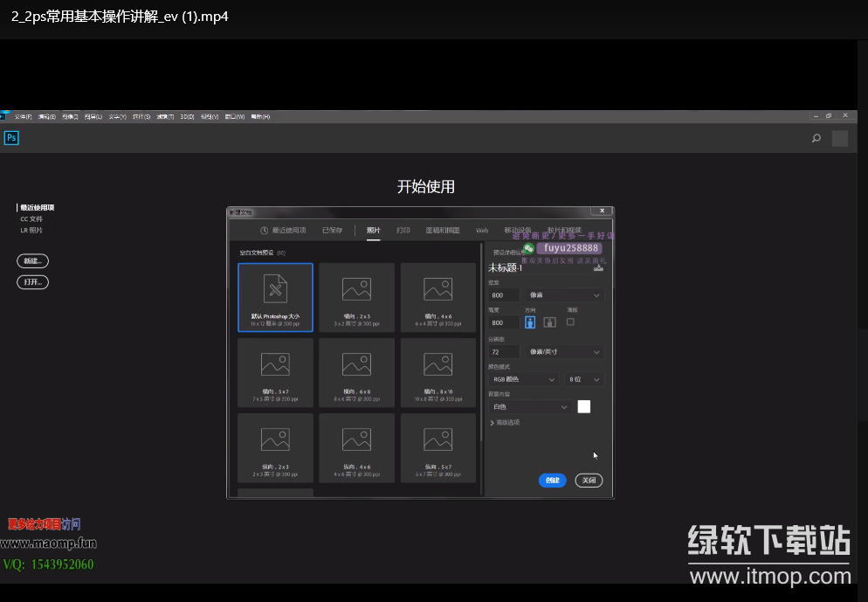868x602 pixels.
Task: Switch to the 已保存 tab
Action: click(332, 231)
